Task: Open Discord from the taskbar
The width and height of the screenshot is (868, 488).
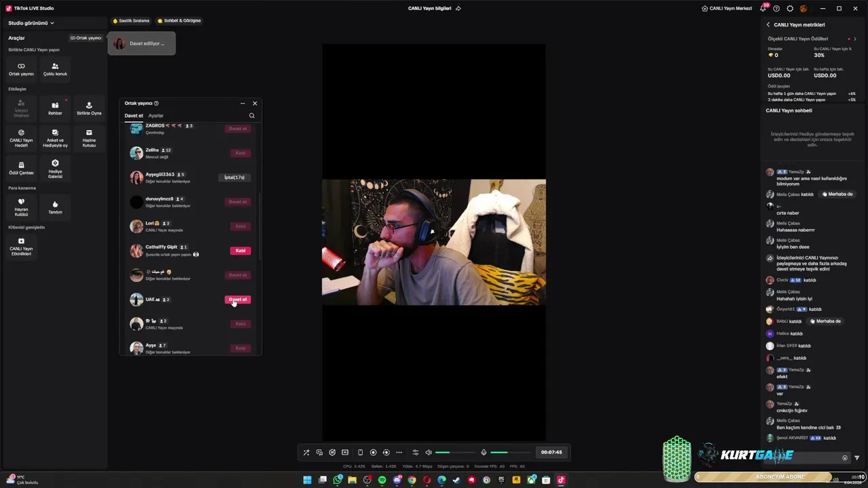Action: coord(397,480)
